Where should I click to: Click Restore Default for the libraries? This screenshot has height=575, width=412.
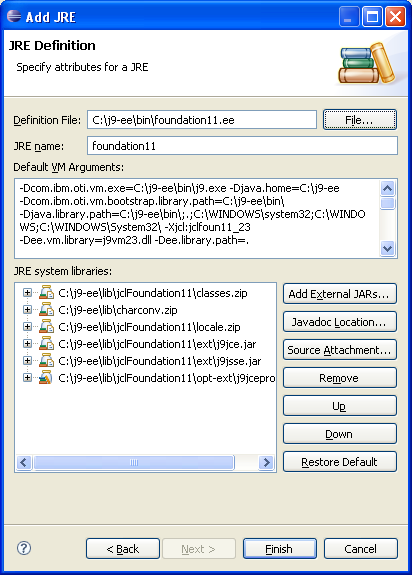pyautogui.click(x=339, y=462)
